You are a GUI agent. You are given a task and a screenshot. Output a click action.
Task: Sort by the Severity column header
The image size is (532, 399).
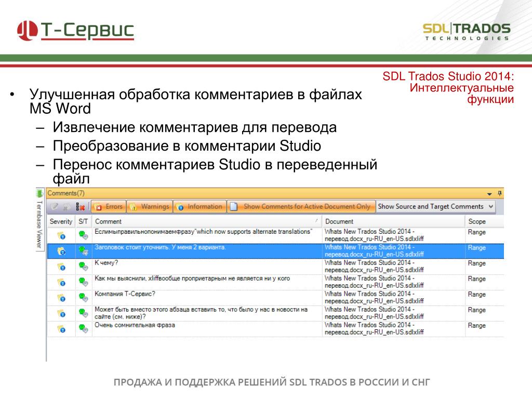pos(61,221)
